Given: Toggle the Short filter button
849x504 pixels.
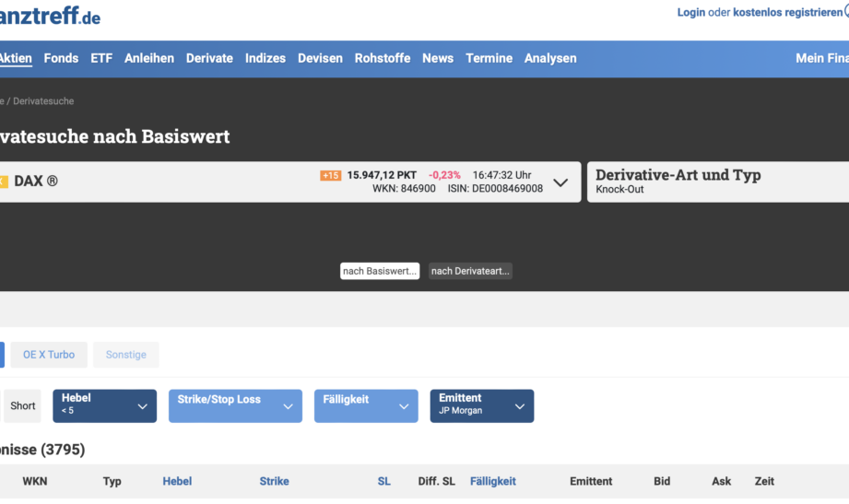Looking at the screenshot, I should [23, 406].
